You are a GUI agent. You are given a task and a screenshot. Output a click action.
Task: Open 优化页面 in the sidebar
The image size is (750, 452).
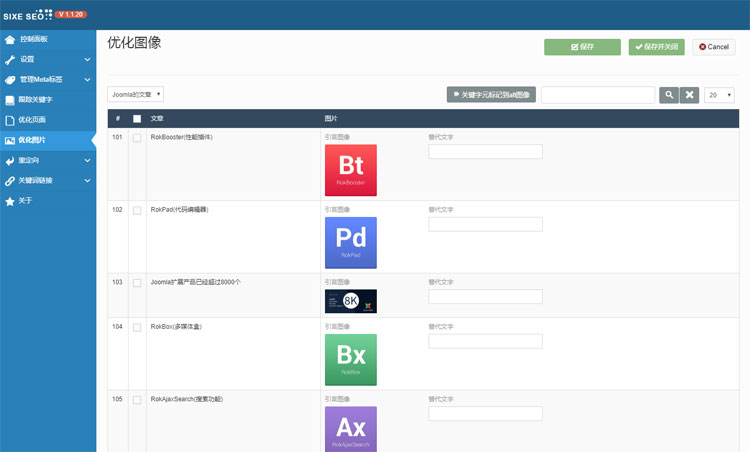click(x=32, y=120)
